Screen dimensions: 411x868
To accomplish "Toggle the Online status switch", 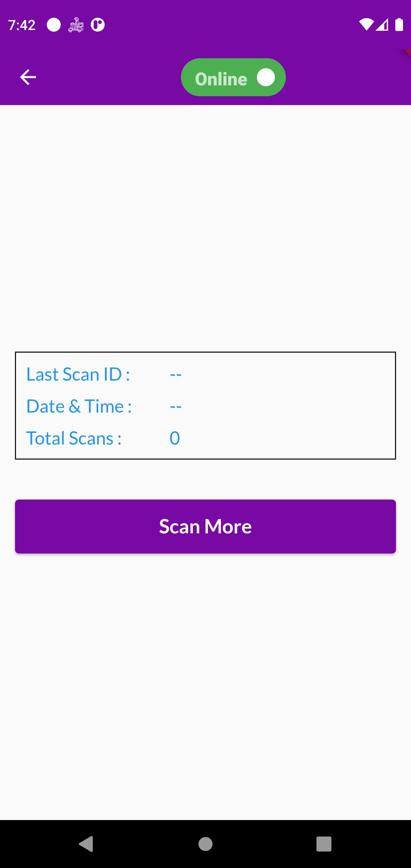I will click(x=233, y=77).
